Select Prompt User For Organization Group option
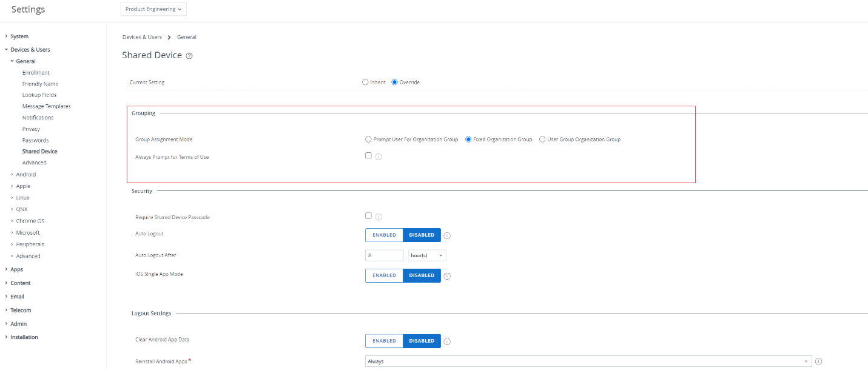868x370 pixels. point(369,140)
